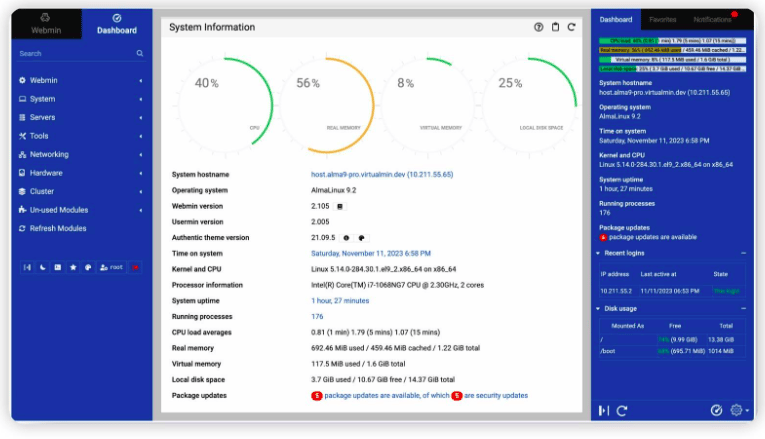Expand the Cluster menu category
The height and width of the screenshot is (439, 765).
[x=81, y=191]
